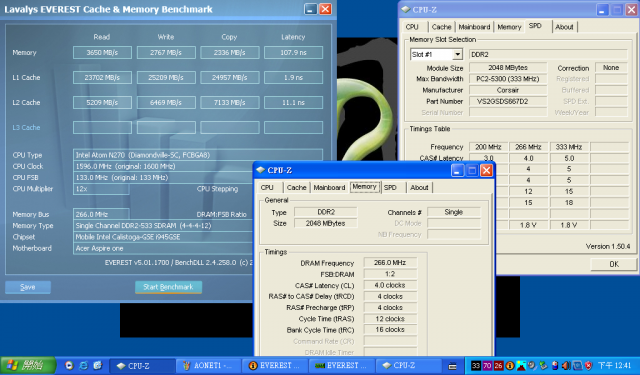Click the Start Benchmark button
Screen dimensions: 640x375
[x=168, y=287]
